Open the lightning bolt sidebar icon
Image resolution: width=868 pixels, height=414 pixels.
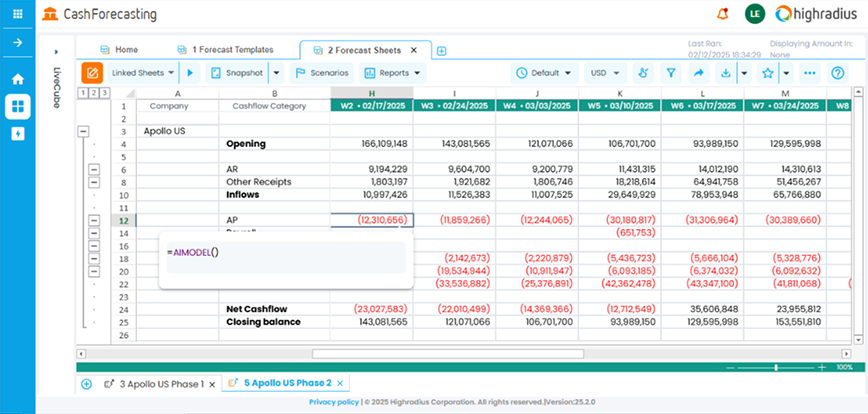(18, 134)
